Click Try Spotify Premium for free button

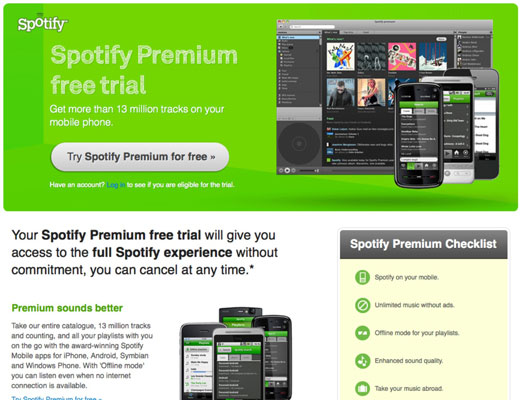140,157
